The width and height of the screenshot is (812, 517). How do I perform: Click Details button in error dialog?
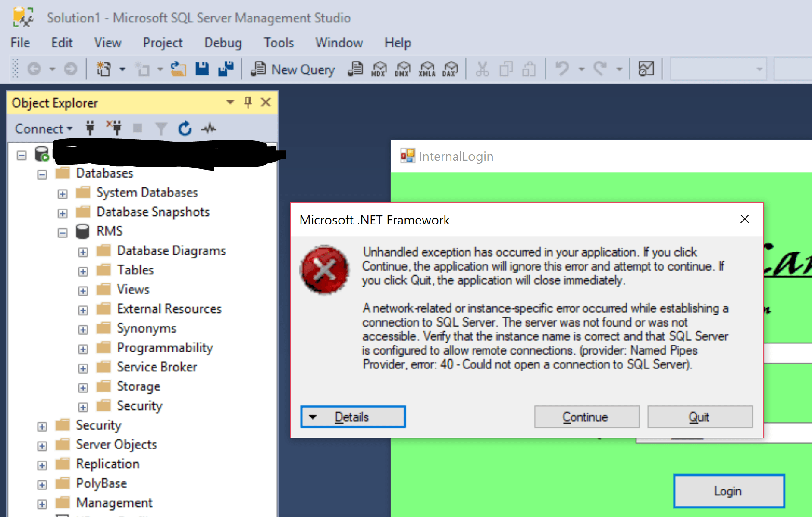click(x=353, y=417)
